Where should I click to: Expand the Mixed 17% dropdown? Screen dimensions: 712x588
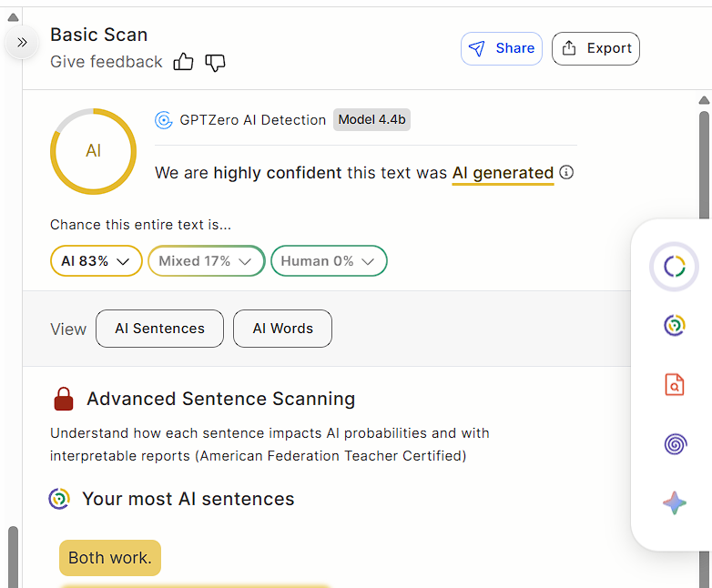tap(206, 261)
